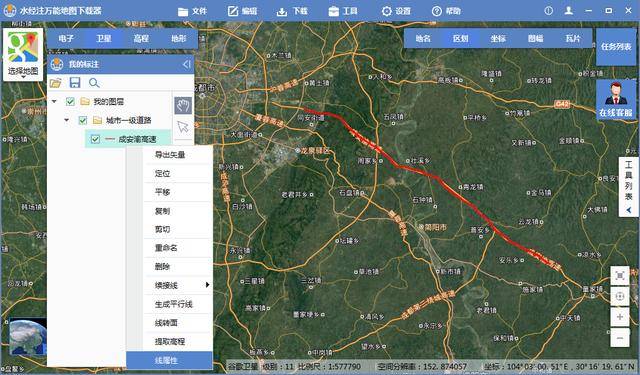640x375 pixels.
Task: Toggle the 城市一级道路 checkbox
Action: 83,120
